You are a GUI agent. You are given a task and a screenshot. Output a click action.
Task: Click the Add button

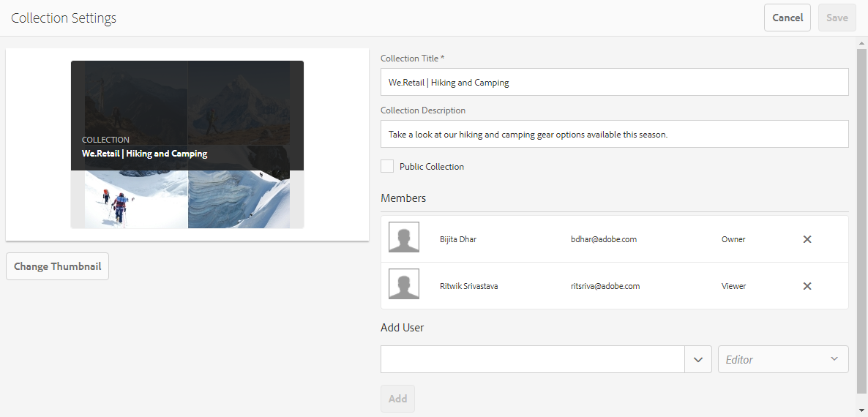[x=397, y=399]
